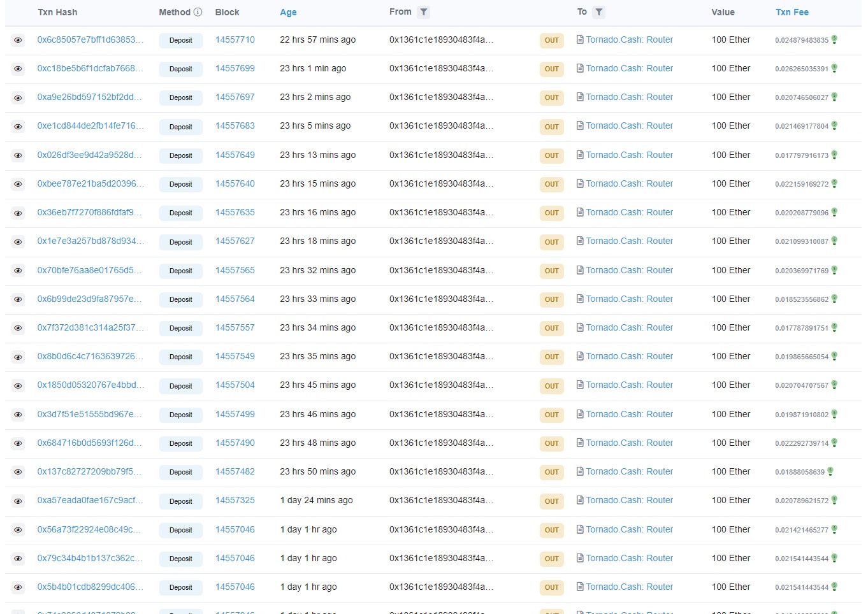The width and height of the screenshot is (868, 614).
Task: Click the green bulb beside fee 0.017797916173
Action: coord(834,155)
